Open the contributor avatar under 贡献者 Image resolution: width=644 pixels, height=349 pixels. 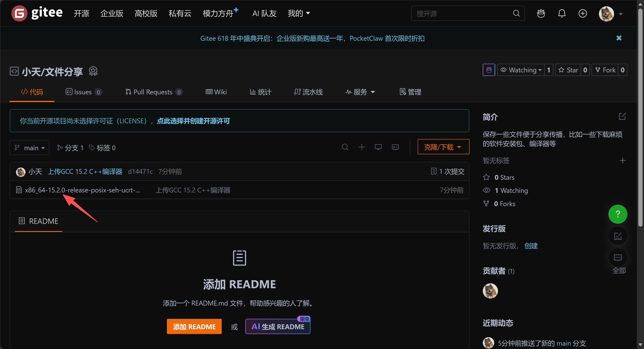[x=490, y=291]
